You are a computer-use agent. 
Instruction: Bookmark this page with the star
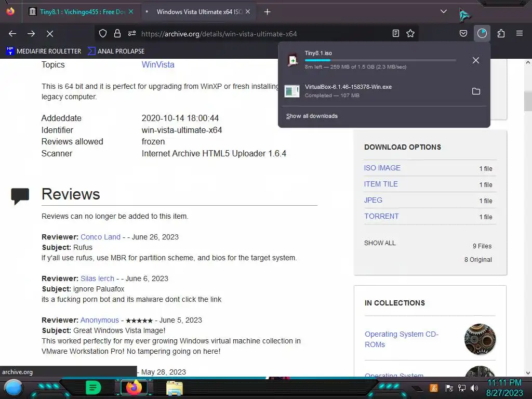tap(410, 33)
